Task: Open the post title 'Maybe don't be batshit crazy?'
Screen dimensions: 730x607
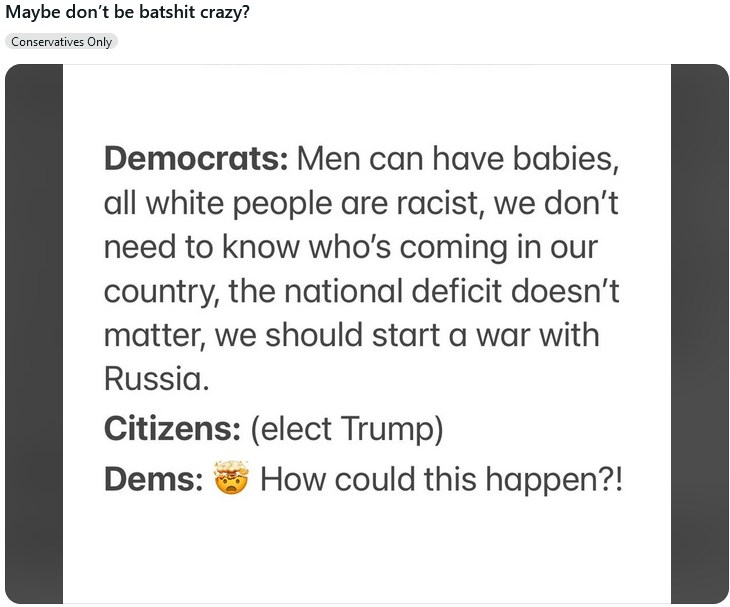Action: click(x=128, y=14)
